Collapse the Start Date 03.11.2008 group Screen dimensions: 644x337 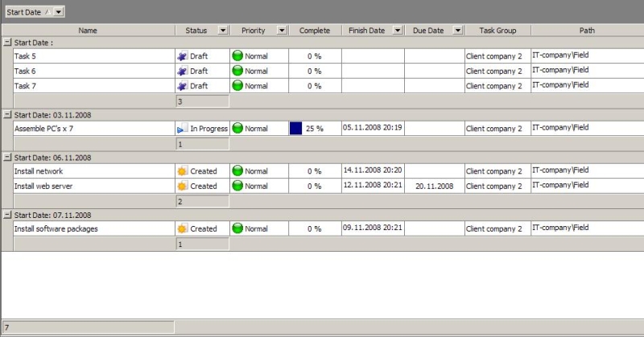(x=7, y=114)
